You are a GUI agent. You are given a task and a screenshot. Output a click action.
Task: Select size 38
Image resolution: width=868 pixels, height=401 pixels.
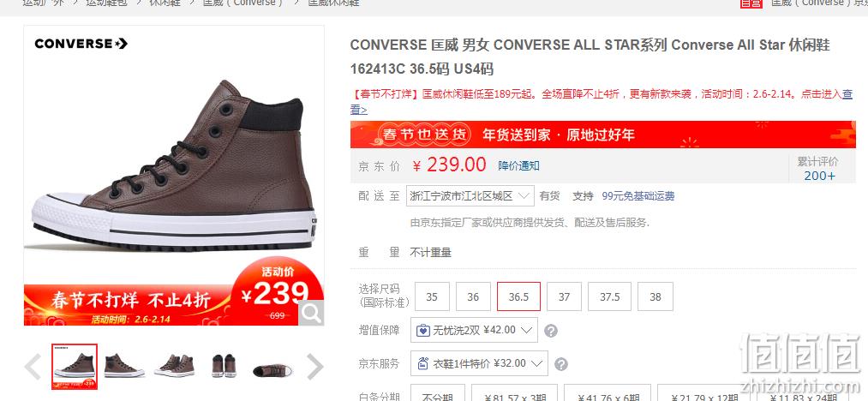[x=655, y=296]
